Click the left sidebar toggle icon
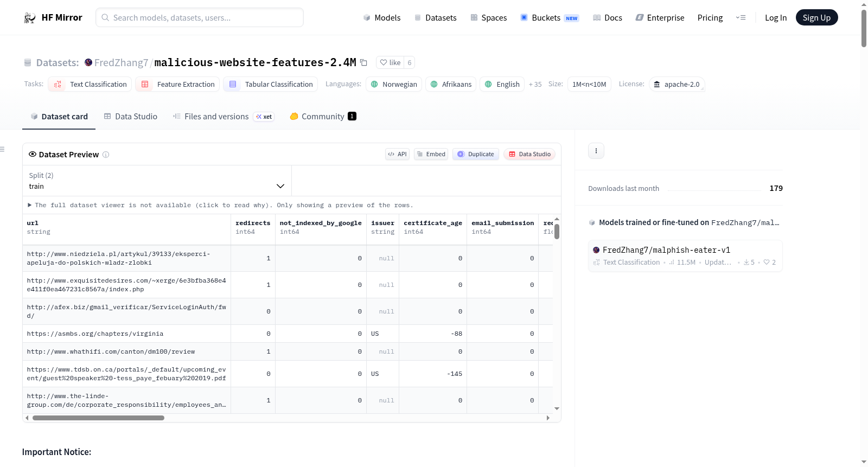This screenshot has width=868, height=467. [x=2, y=149]
